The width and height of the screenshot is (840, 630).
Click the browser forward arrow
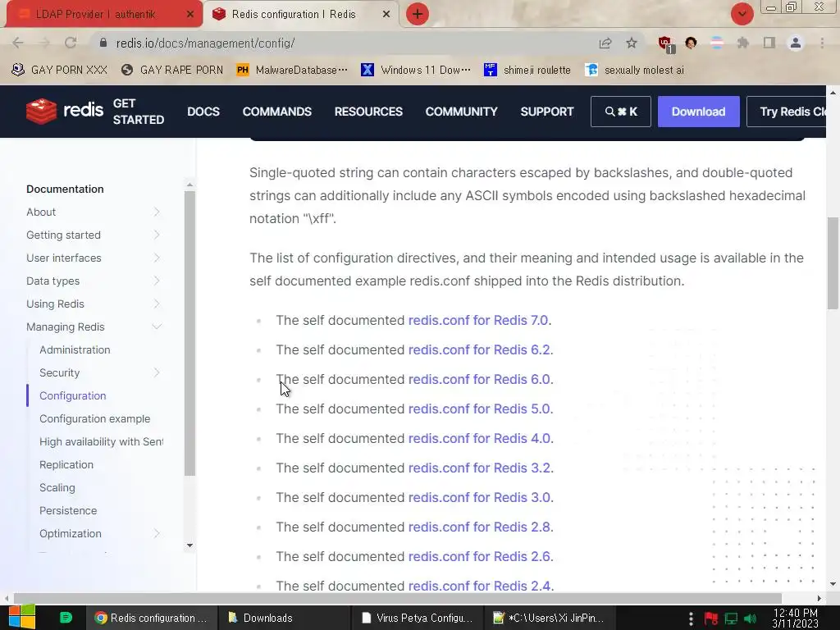coord(44,43)
